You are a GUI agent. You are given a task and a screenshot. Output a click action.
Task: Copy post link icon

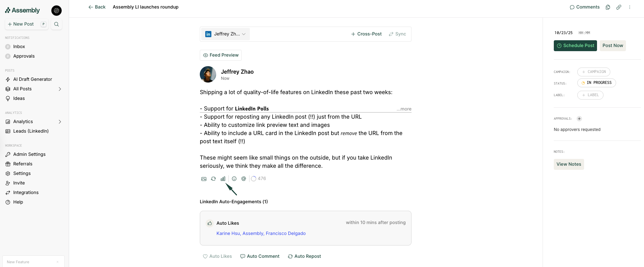(619, 7)
